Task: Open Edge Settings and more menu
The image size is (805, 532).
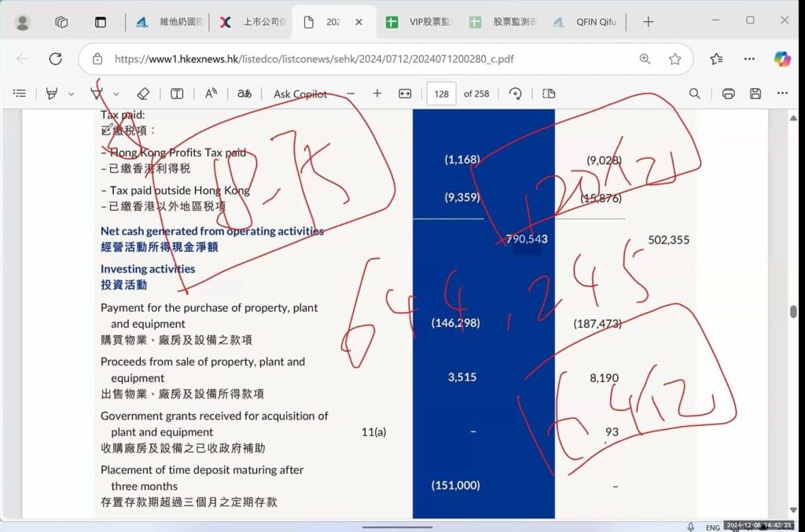Action: point(749,59)
